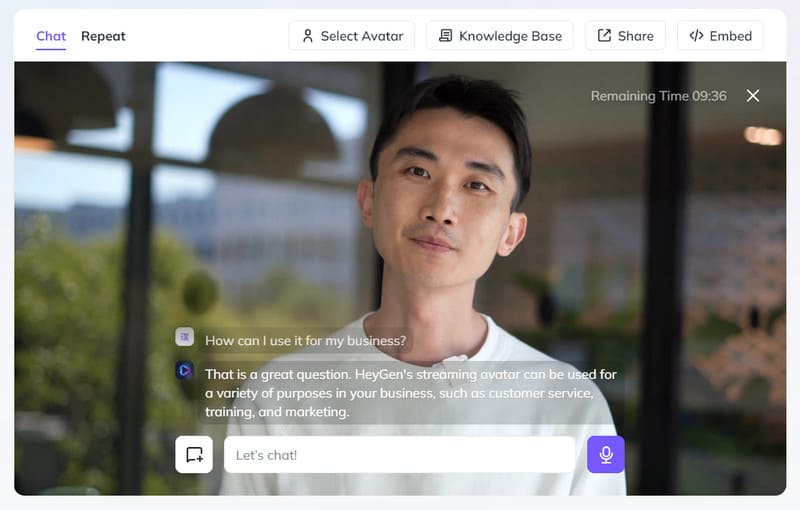The width and height of the screenshot is (800, 510).
Task: Switch to the Repeat tab
Action: (103, 36)
